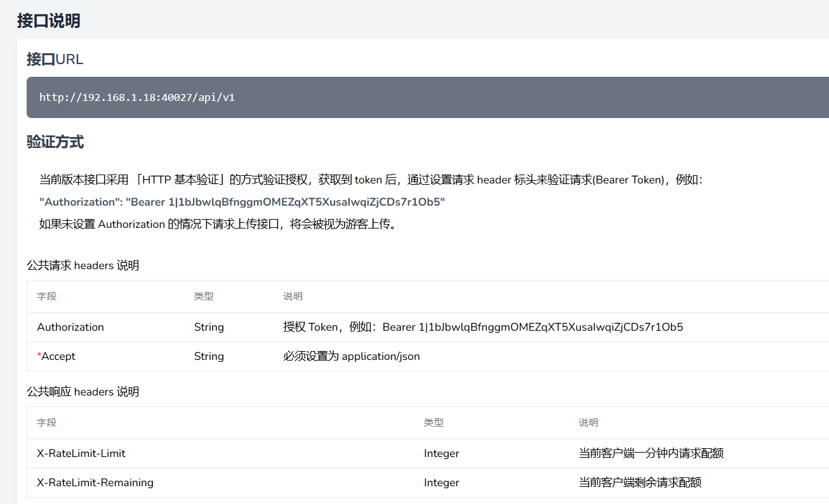Click the String type in Authorization row
The image size is (829, 504).
click(x=209, y=328)
